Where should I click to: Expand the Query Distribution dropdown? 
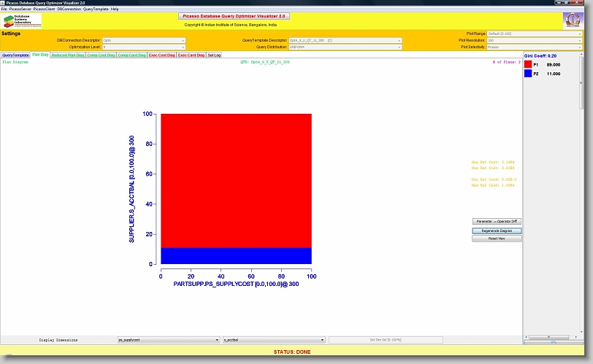pyautogui.click(x=345, y=47)
